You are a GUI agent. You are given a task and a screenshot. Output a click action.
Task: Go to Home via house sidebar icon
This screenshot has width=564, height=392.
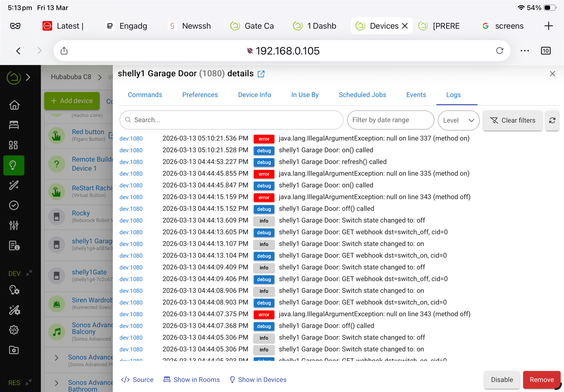click(14, 105)
